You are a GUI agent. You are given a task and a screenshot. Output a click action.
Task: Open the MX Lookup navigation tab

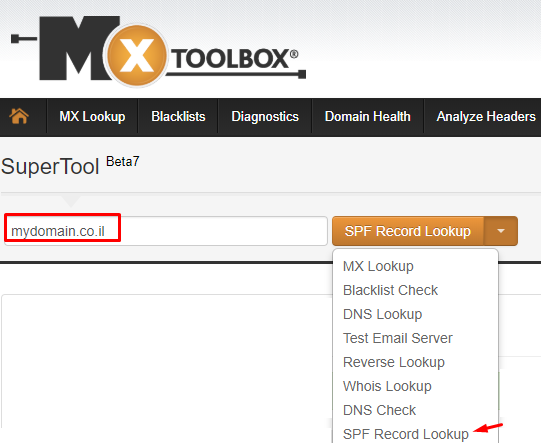coord(92,117)
